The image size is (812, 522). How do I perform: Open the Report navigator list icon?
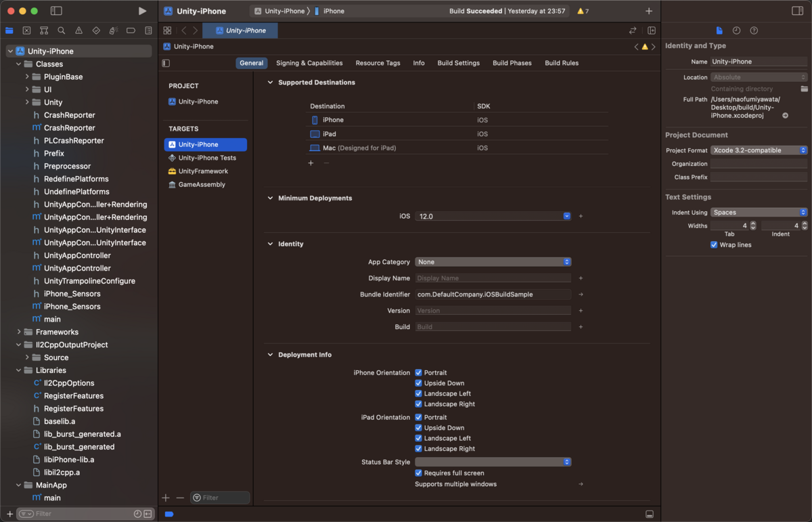(x=147, y=30)
